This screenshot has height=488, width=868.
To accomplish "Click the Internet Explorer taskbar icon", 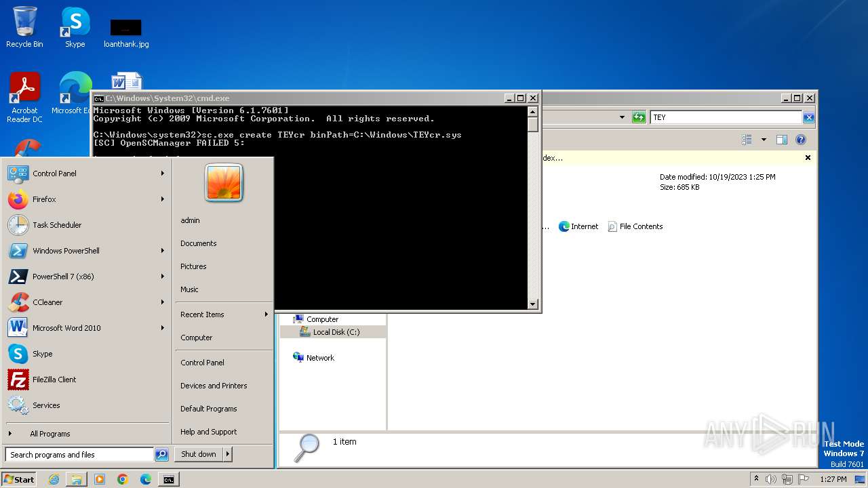I will coord(54,479).
